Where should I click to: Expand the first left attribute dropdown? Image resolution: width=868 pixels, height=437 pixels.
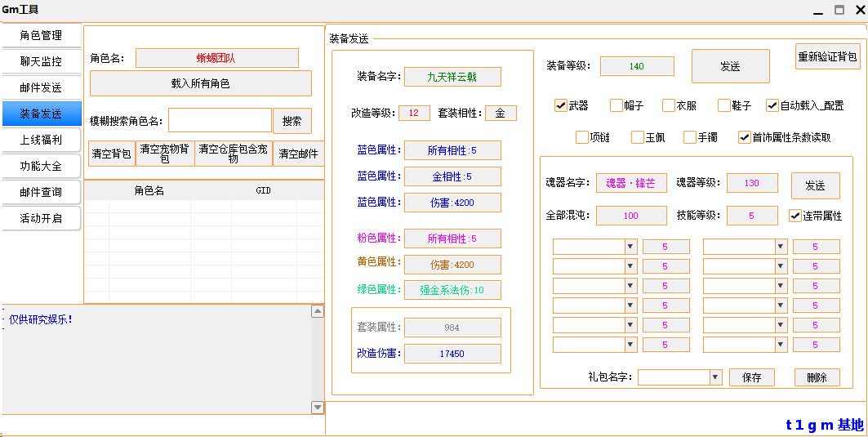630,247
